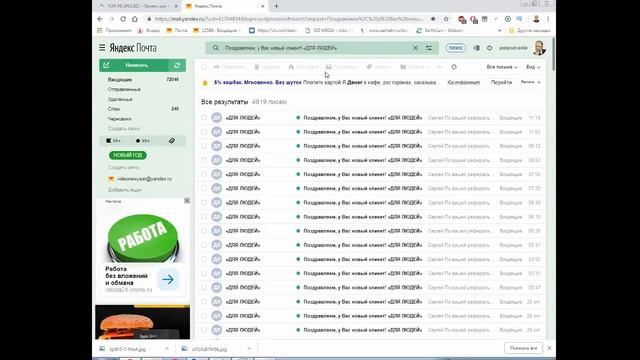
Task: Check the checkbox for the 11:19 message
Action: [x=204, y=118]
